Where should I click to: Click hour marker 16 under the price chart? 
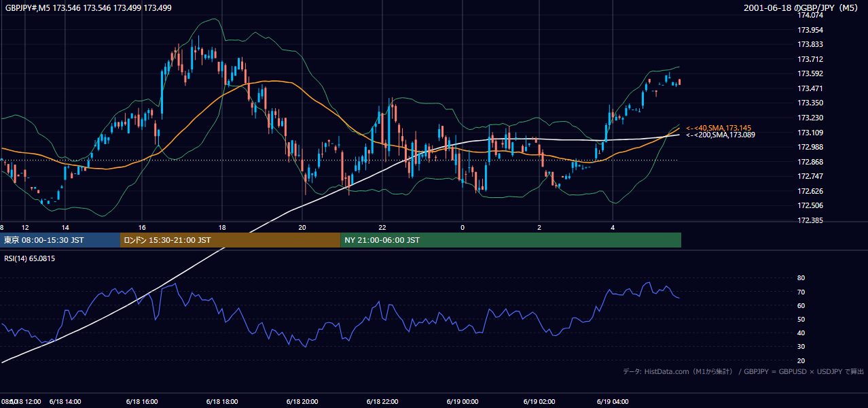click(142, 227)
